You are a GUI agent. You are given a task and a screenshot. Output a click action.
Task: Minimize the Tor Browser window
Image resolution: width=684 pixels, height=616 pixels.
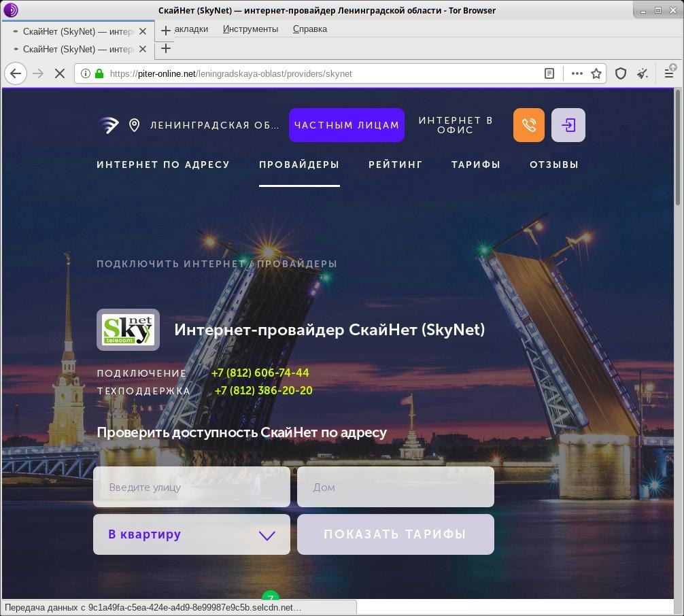(643, 10)
